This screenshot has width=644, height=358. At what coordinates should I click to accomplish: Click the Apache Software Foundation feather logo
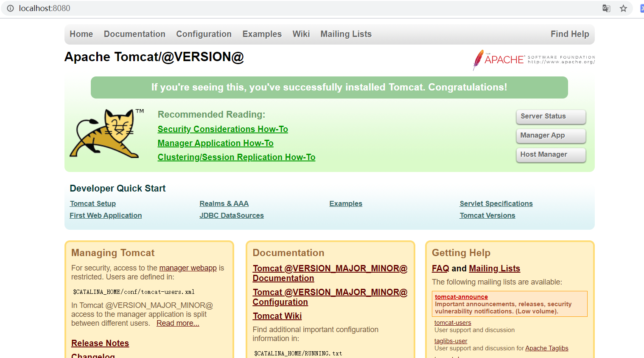pos(534,59)
